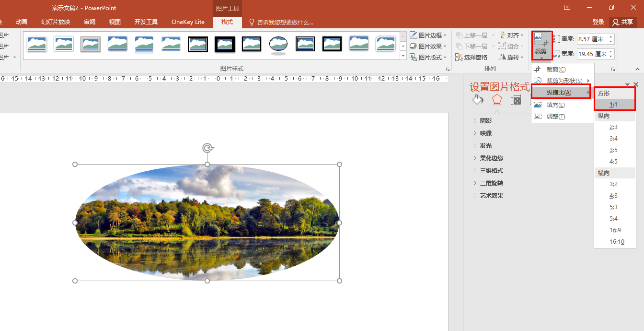Click the 共享 share button

[x=623, y=22]
